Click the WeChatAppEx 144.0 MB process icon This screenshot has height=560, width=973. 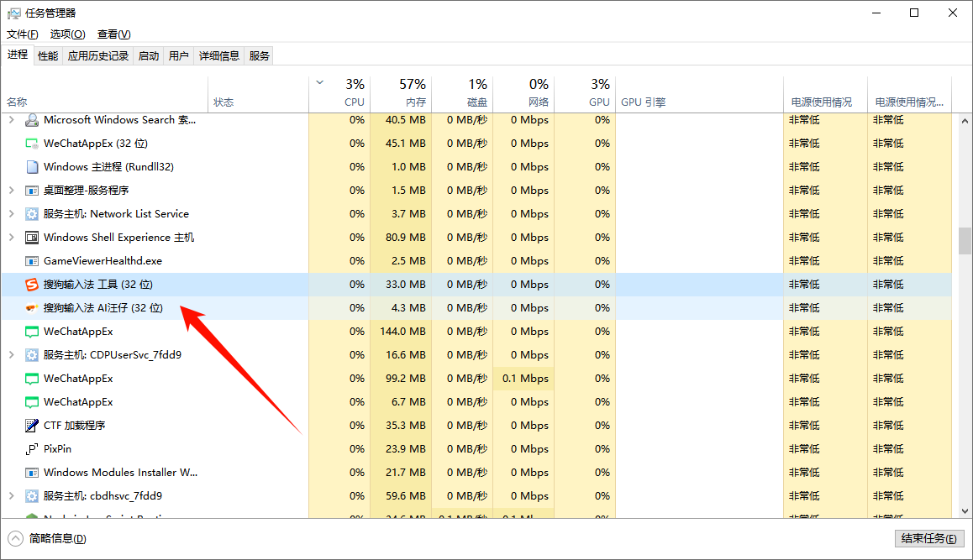[32, 332]
